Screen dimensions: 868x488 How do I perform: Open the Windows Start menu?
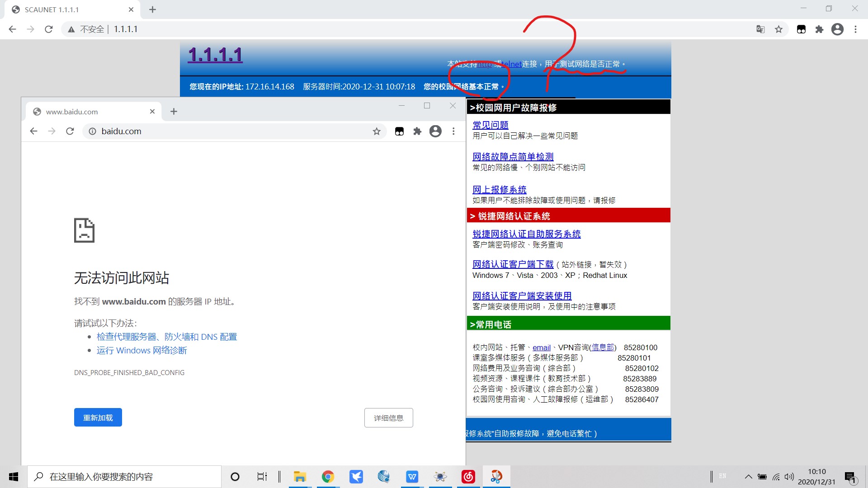14,477
